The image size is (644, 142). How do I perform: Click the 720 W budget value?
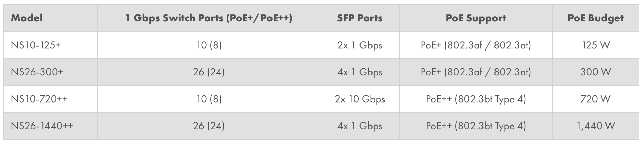tap(595, 99)
